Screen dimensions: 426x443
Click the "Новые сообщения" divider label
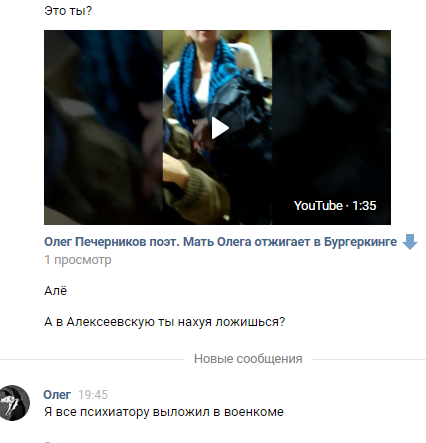tap(248, 359)
